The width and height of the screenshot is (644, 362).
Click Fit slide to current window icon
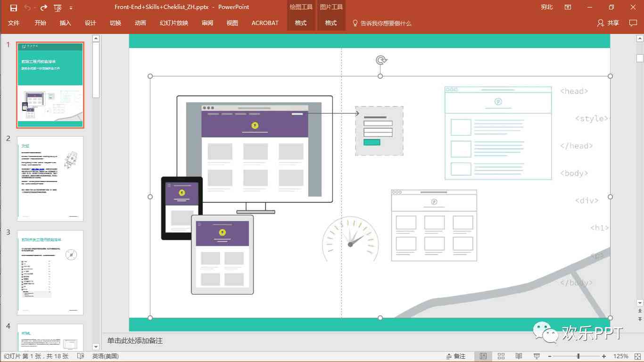click(x=636, y=356)
